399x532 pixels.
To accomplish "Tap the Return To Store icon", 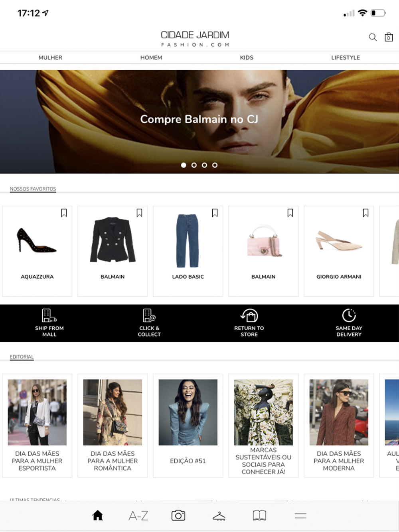I will point(249,315).
